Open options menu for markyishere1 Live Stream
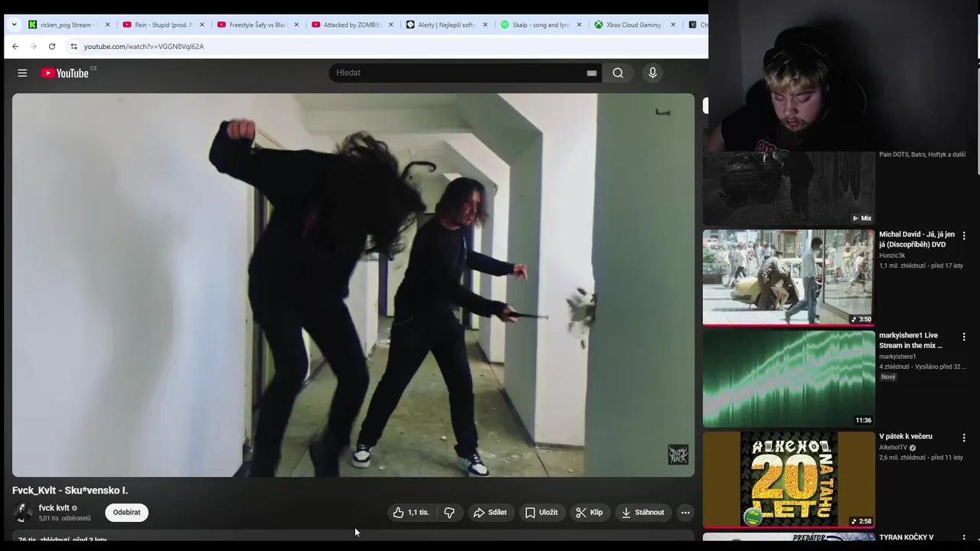The width and height of the screenshot is (980, 551). pos(964,337)
